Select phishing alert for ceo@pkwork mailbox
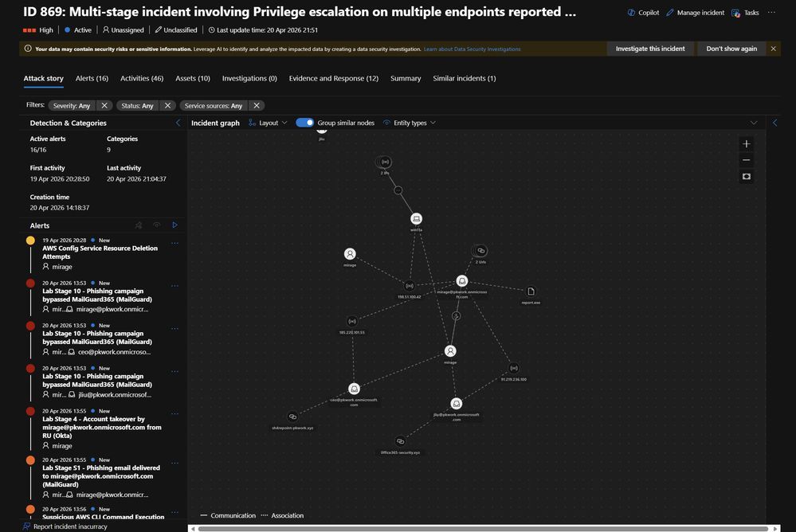Screen dimensions: 796x532 coord(96,338)
